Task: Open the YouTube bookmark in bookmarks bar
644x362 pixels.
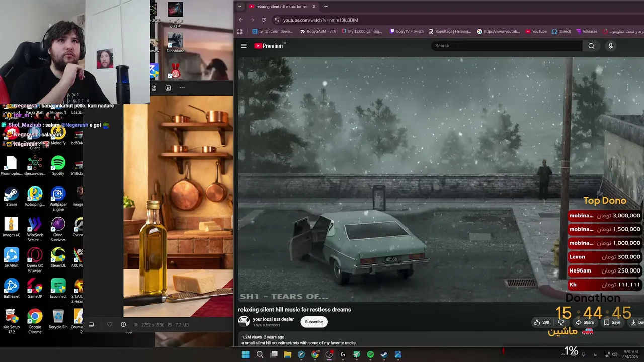Action: point(536,31)
